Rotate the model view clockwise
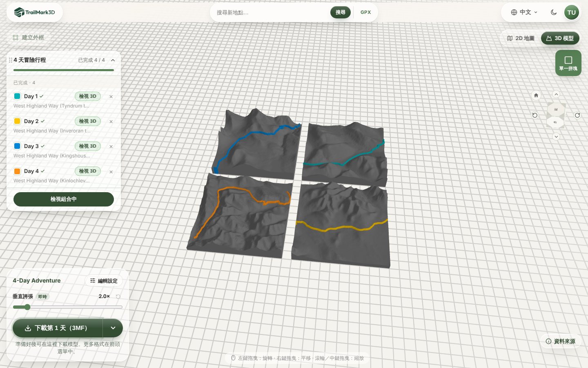The height and width of the screenshot is (368, 588). click(x=577, y=115)
